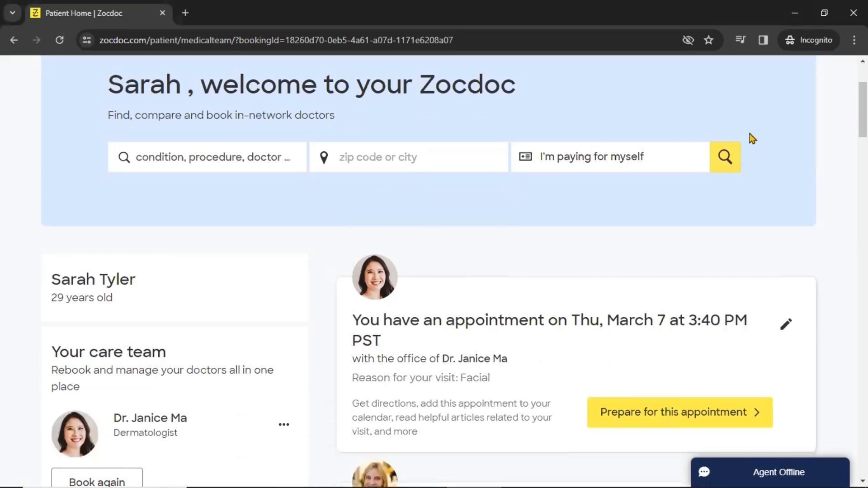Open the insurance selector field
Viewport: 868px width, 488px height.
tap(610, 157)
